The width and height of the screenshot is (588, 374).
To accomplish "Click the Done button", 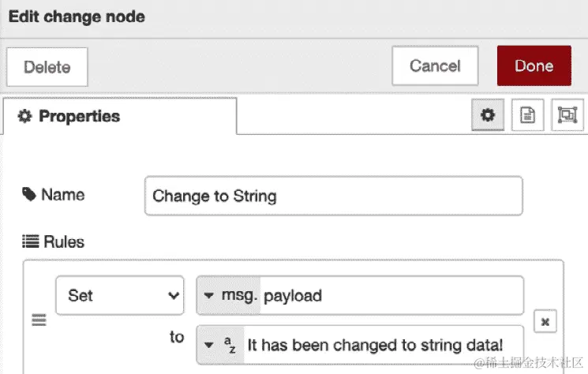I will pos(534,66).
